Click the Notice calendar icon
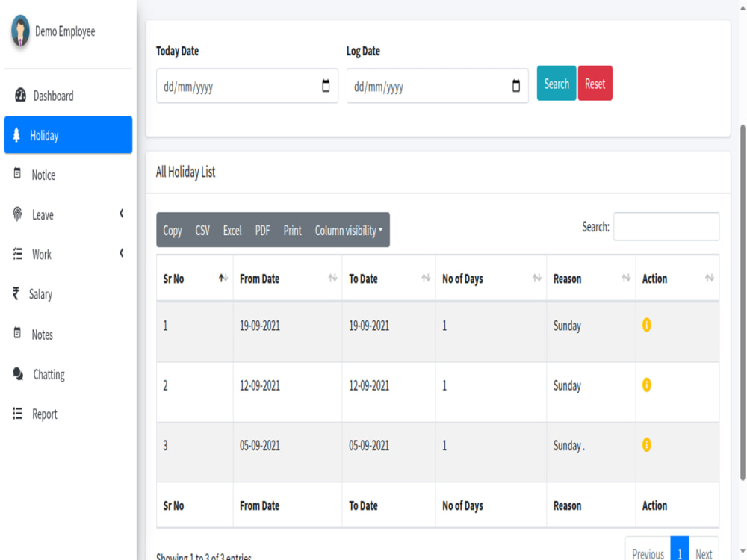This screenshot has width=747, height=560. coord(17,173)
